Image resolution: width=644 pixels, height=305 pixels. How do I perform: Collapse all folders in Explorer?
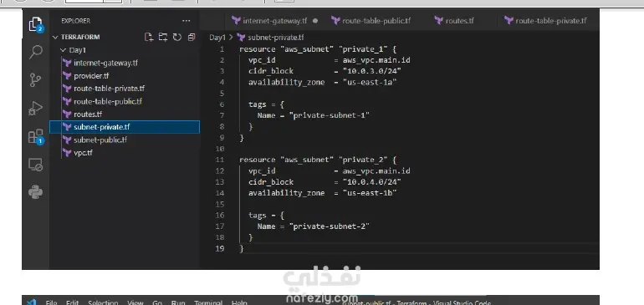click(x=191, y=37)
